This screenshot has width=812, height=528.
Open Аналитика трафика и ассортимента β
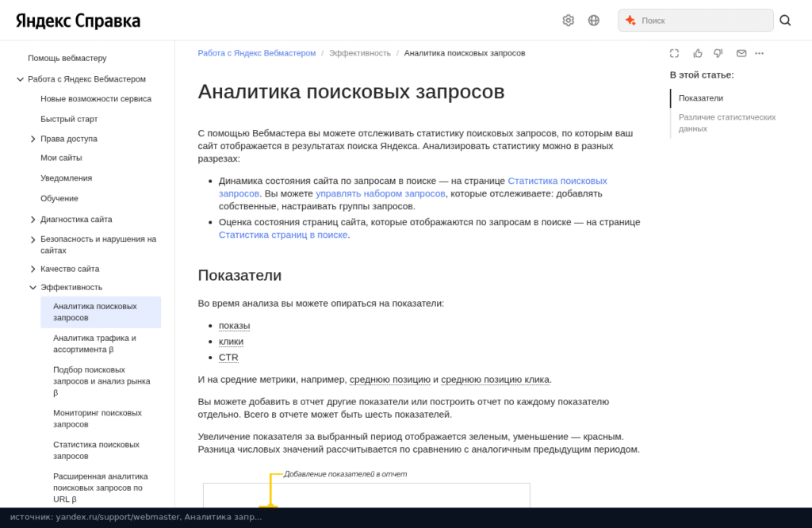point(95,344)
